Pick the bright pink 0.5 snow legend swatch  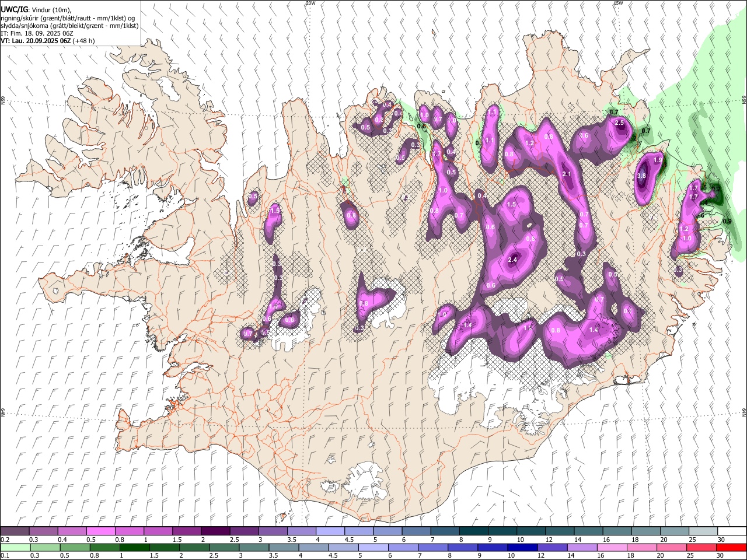click(100, 531)
